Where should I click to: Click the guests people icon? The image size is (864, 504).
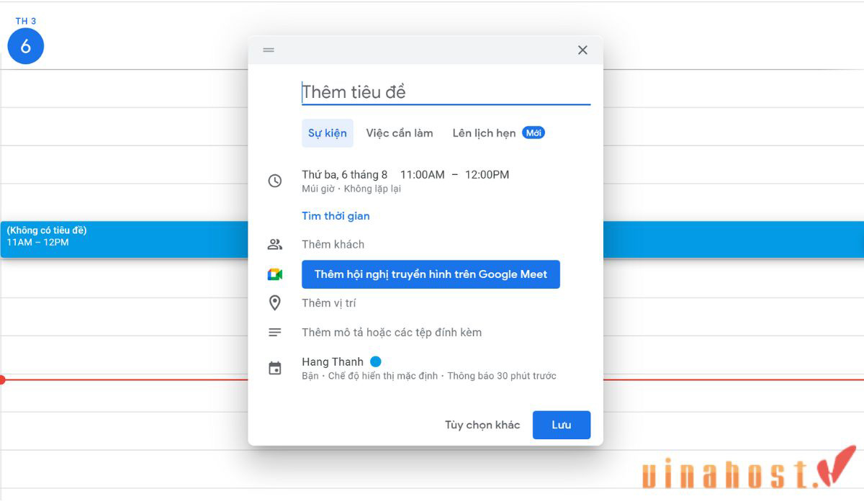point(274,244)
